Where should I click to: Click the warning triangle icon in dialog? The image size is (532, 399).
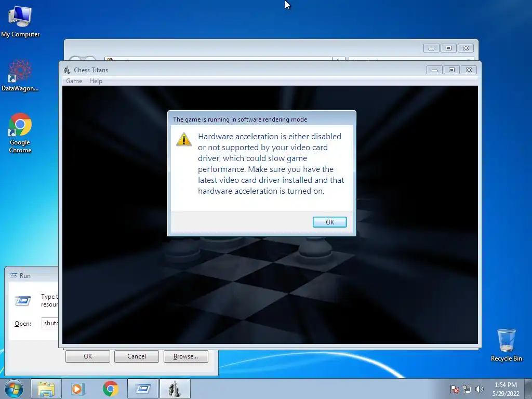(x=184, y=139)
